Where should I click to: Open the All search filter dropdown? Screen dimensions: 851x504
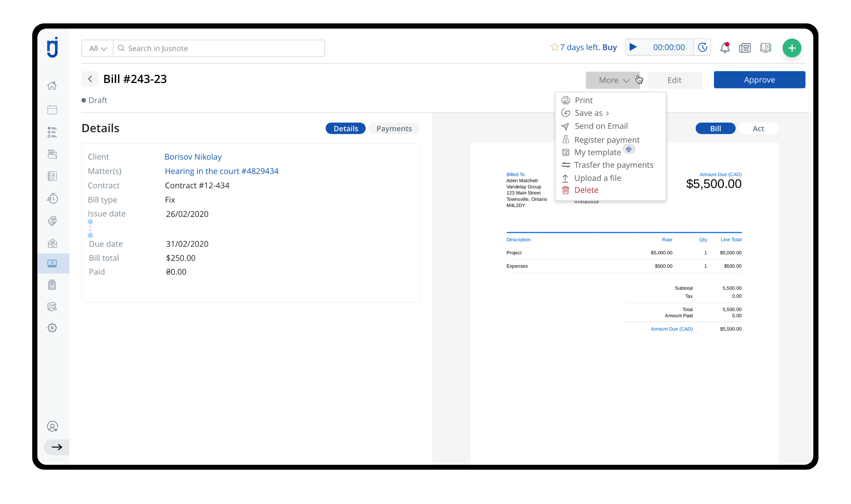[98, 48]
